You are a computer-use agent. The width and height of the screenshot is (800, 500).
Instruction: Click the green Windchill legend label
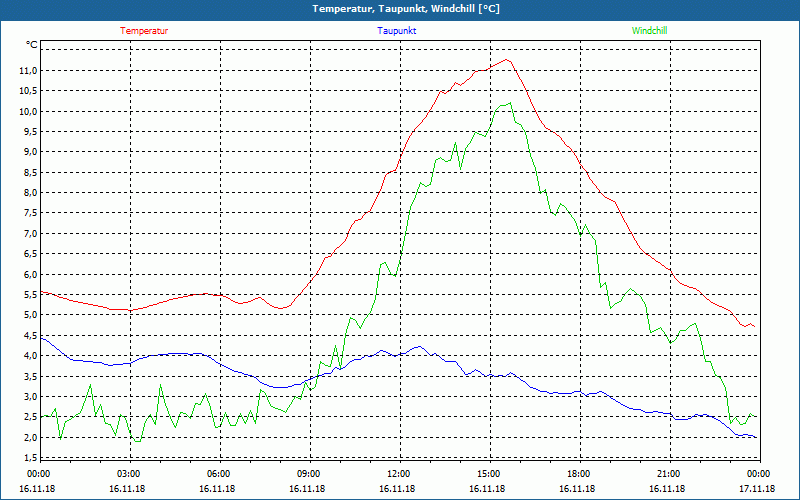point(649,31)
